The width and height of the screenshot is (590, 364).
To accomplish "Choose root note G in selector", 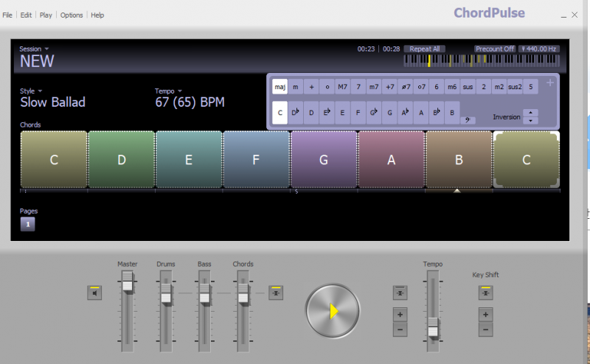I will point(390,113).
